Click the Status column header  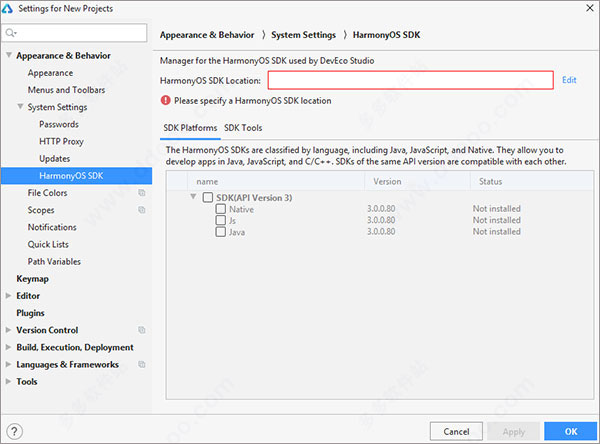point(532,181)
